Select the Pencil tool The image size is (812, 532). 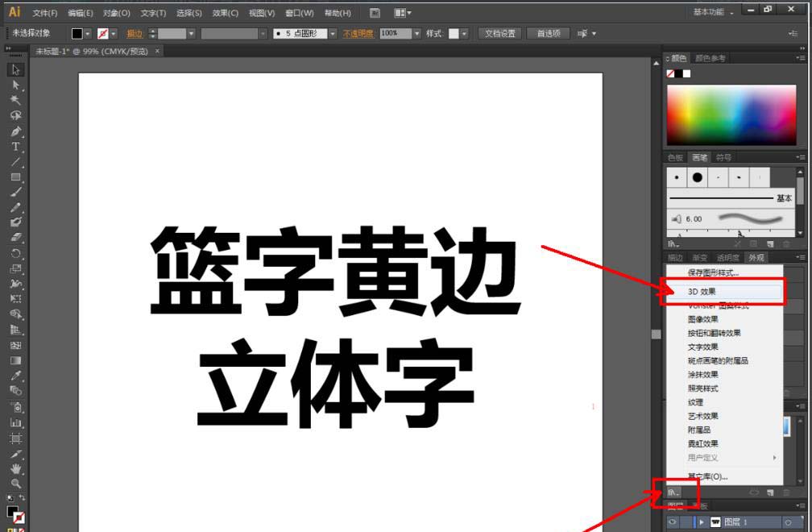[15, 207]
